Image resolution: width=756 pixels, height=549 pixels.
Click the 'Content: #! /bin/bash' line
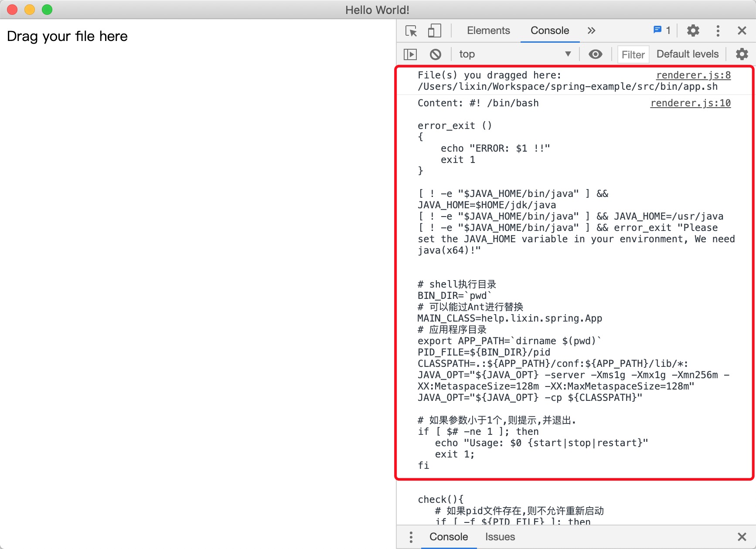pos(478,103)
